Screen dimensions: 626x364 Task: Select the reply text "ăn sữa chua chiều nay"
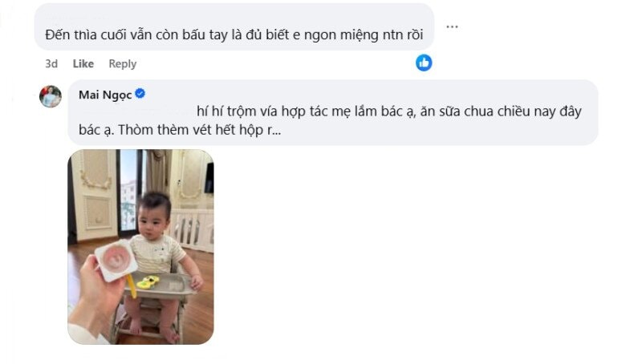pos(492,111)
